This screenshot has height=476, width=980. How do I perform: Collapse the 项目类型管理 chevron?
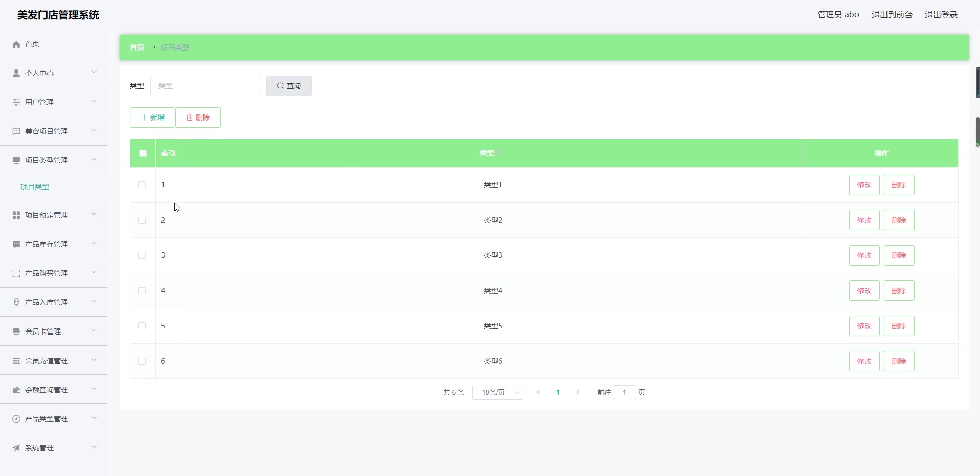point(94,159)
